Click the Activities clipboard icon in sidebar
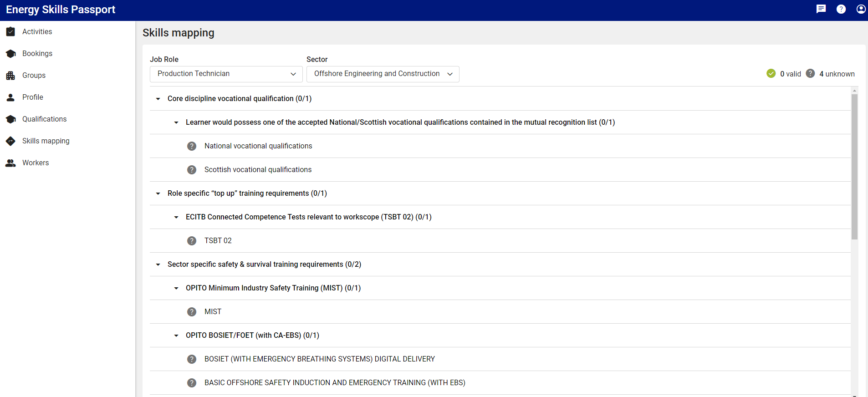868x397 pixels. [10, 31]
